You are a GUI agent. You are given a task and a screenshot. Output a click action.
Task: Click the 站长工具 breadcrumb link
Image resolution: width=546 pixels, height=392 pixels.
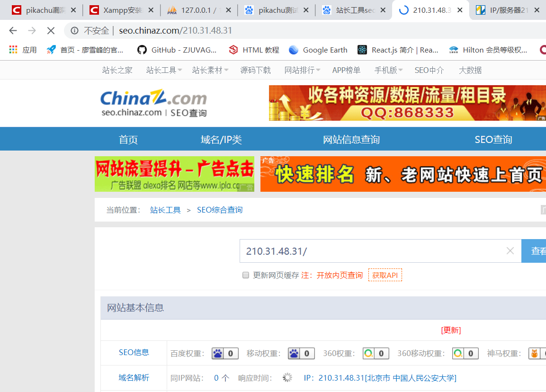[165, 210]
